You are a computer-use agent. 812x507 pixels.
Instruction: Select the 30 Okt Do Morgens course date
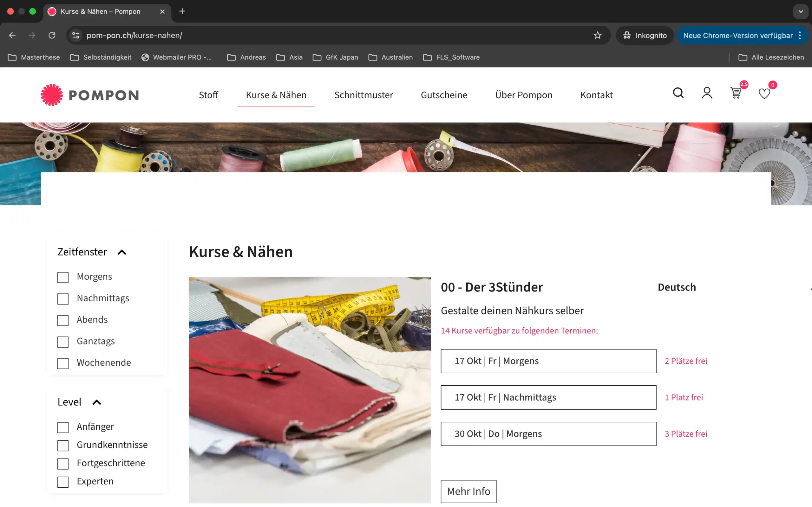548,433
